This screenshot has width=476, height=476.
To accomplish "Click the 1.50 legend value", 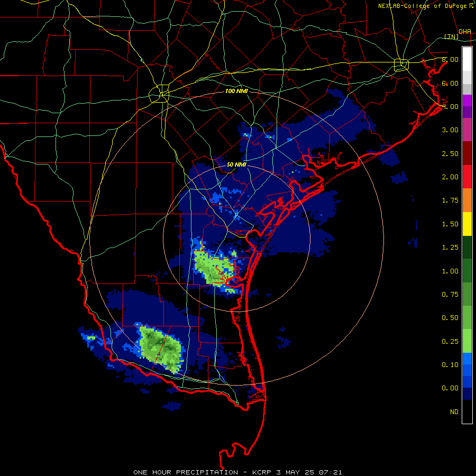I will [450, 224].
